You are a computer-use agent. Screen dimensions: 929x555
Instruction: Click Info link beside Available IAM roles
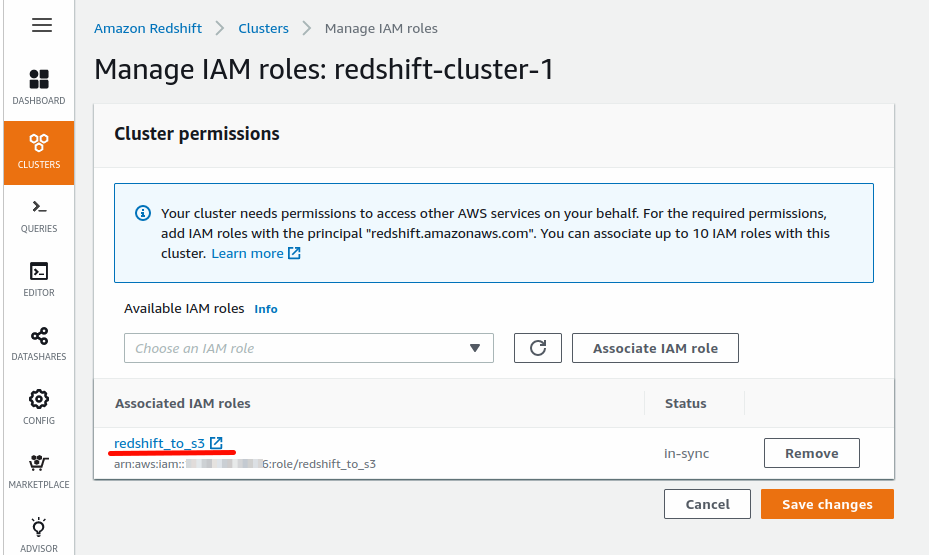point(266,309)
